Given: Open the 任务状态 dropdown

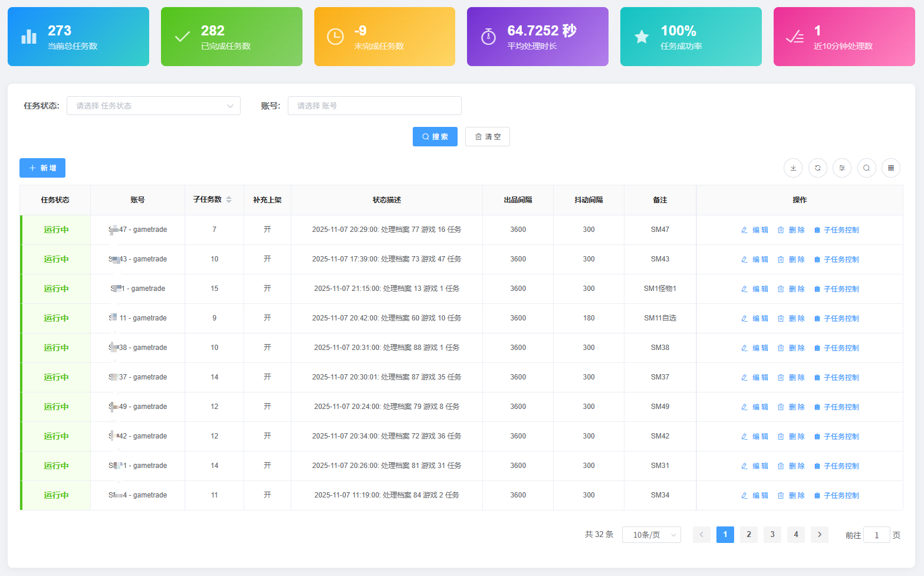Looking at the screenshot, I should 153,106.
